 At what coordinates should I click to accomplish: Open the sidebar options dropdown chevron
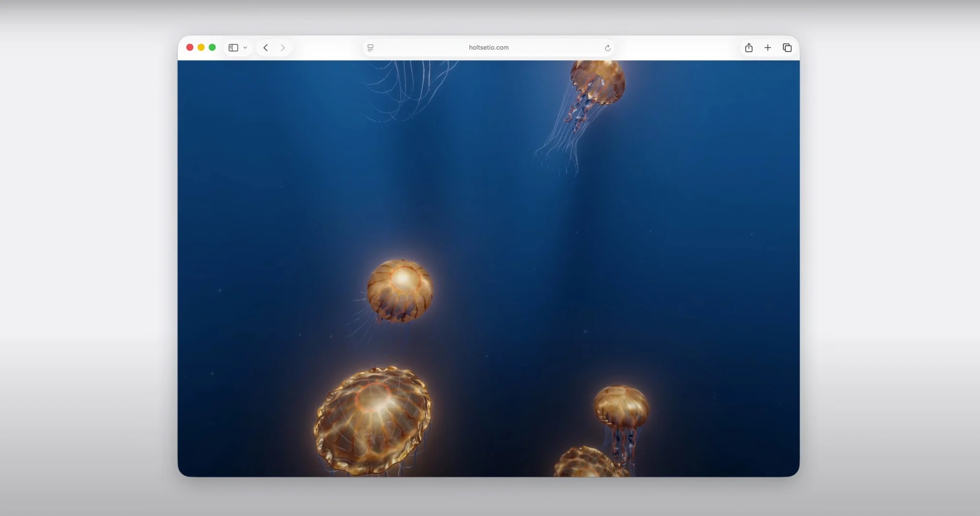(x=245, y=48)
